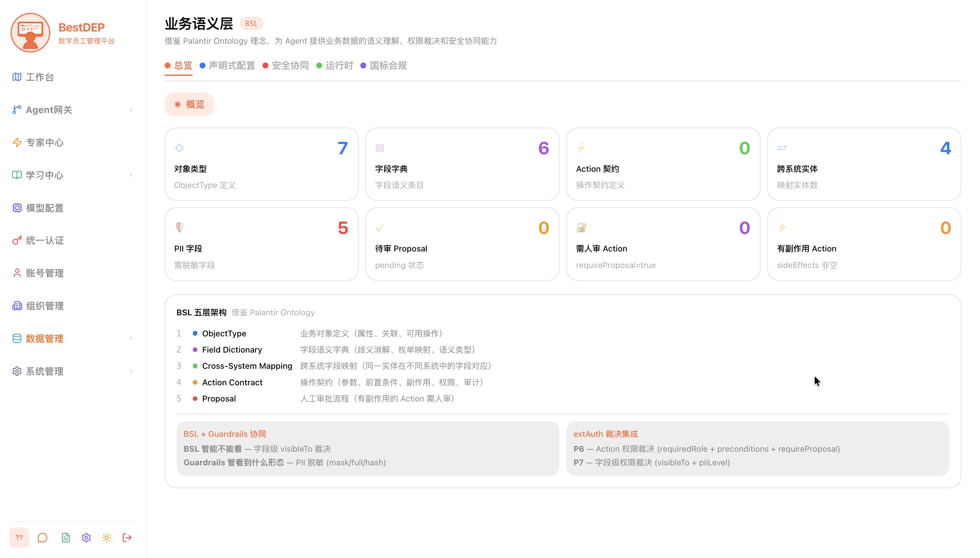Expand the 系统管理 chevron
The image size is (980, 558).
[131, 371]
